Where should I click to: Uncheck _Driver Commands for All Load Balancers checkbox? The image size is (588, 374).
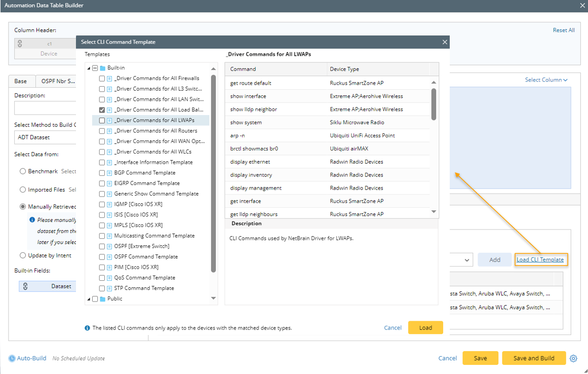[x=102, y=110]
